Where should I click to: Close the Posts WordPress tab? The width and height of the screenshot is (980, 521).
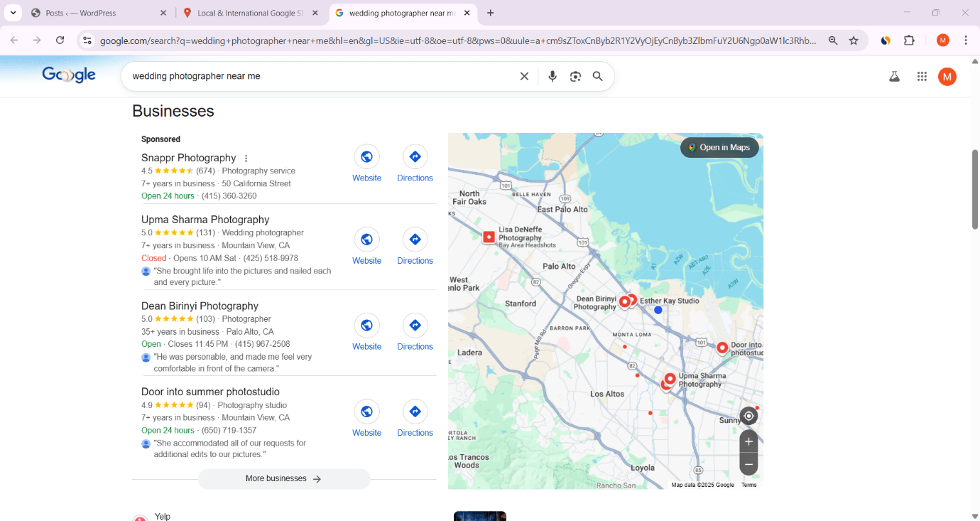pos(163,13)
